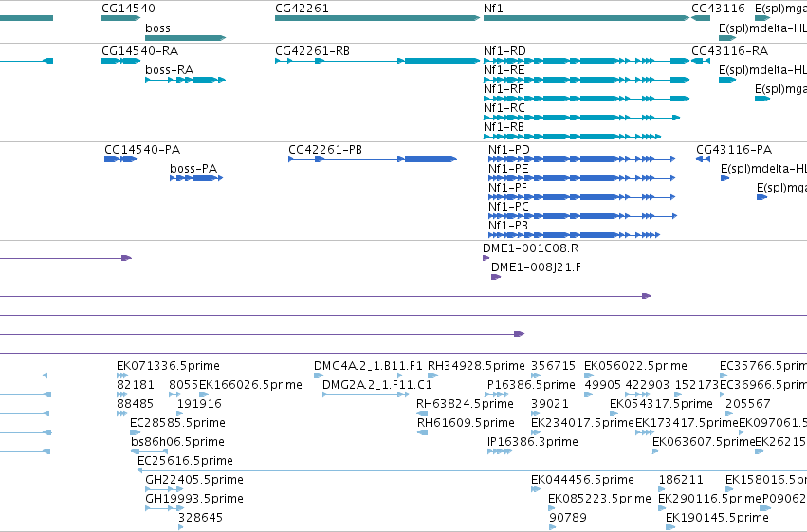
Task: Select the EK063607.5prime EST label
Action: tap(704, 442)
